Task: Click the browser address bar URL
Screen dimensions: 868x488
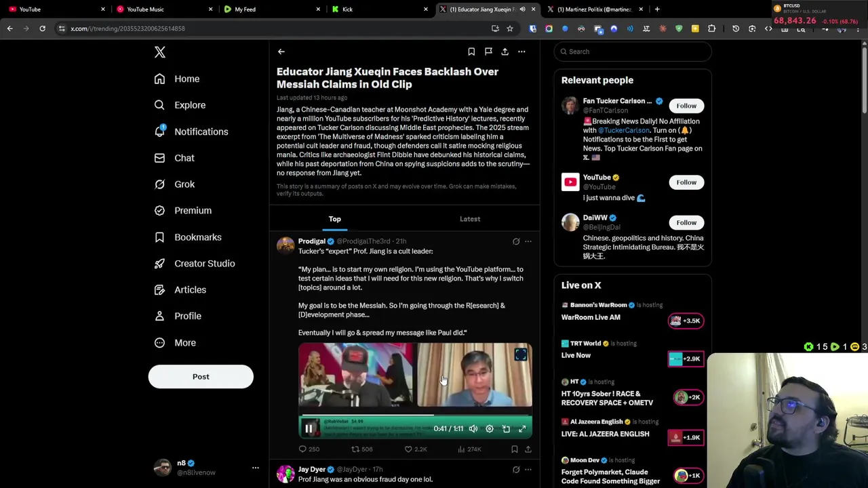Action: pyautogui.click(x=127, y=28)
